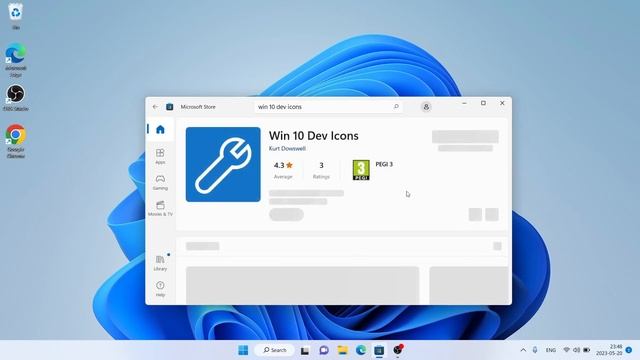Click the PEGI 3 rating badge
The width and height of the screenshot is (640, 360).
[361, 170]
